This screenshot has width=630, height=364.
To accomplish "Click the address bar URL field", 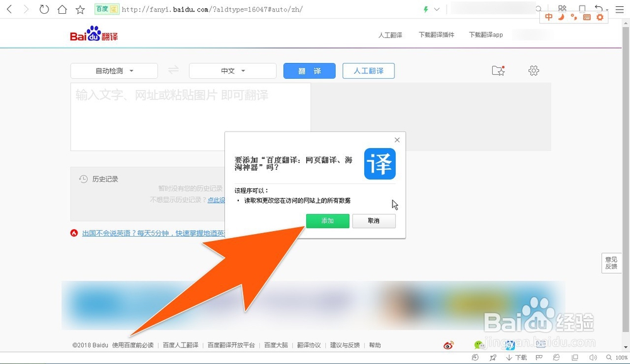I will tap(269, 9).
